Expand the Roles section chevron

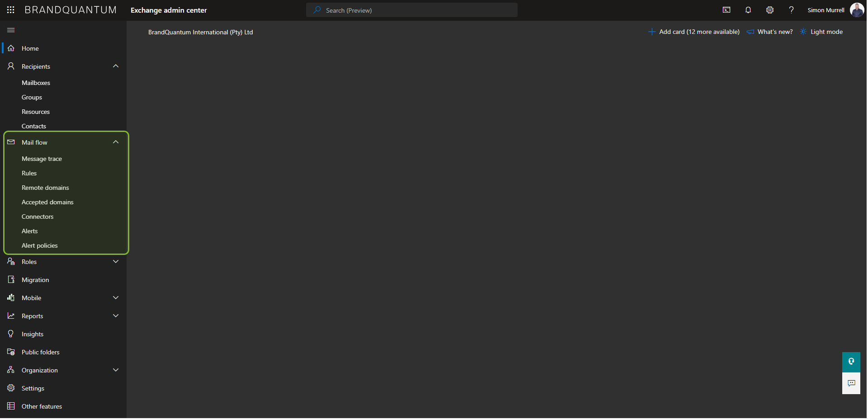pos(116,262)
